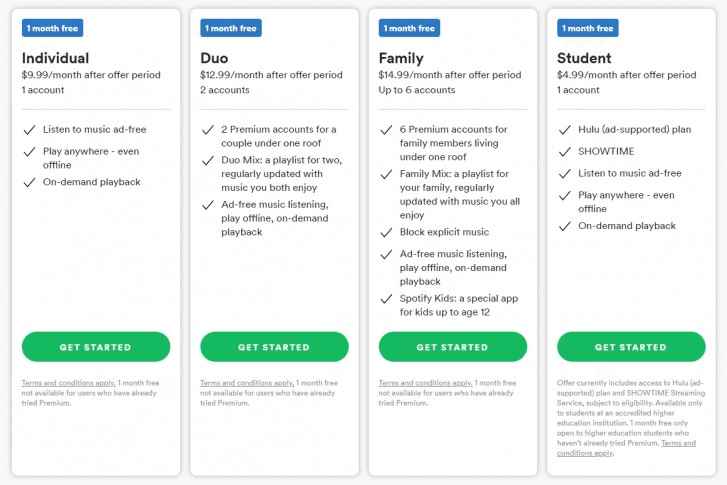Click checkmark beside 6 Premium accounts feature
Viewport: 727px width, 485px height.
tap(386, 130)
